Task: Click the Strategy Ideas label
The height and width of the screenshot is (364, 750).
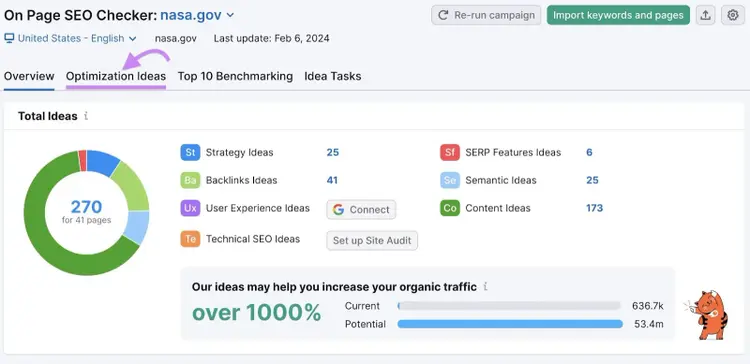Action: point(240,153)
